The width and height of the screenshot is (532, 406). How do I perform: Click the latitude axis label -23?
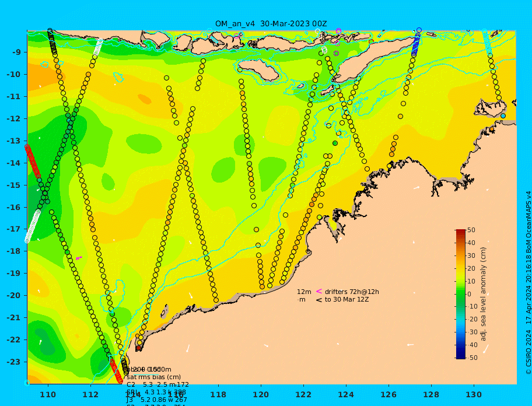14,362
